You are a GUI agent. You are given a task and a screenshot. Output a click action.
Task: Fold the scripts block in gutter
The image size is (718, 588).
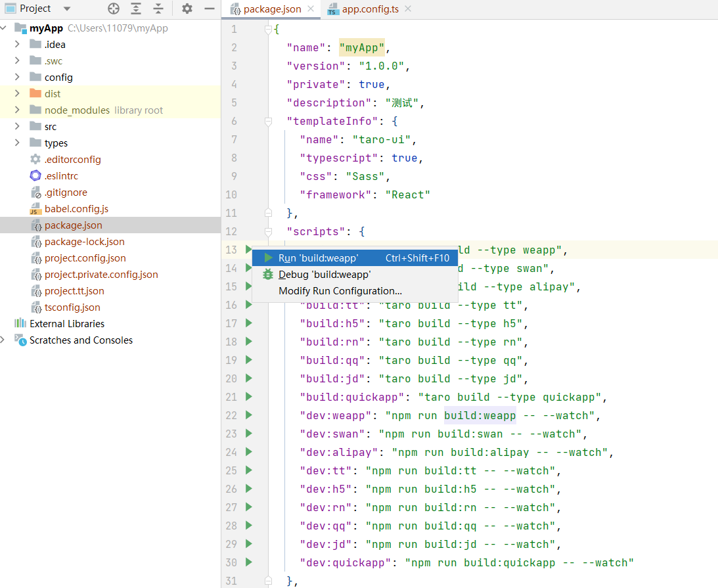(x=268, y=232)
